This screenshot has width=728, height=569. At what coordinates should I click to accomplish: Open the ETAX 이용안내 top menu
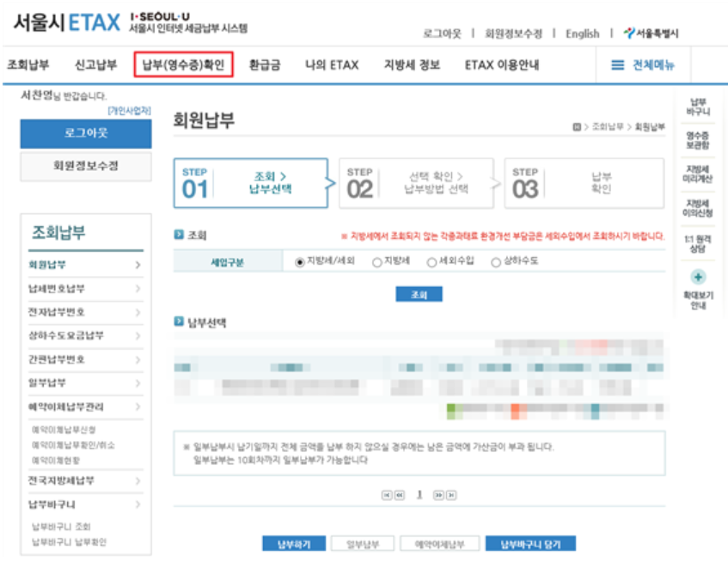[502, 64]
